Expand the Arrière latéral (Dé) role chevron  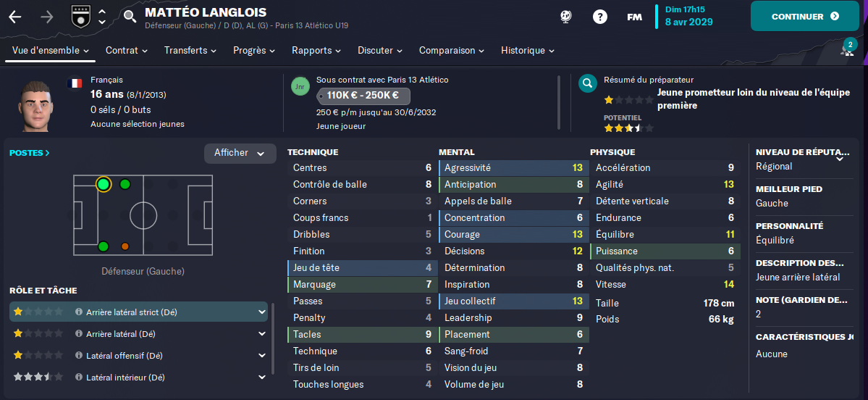pos(261,334)
